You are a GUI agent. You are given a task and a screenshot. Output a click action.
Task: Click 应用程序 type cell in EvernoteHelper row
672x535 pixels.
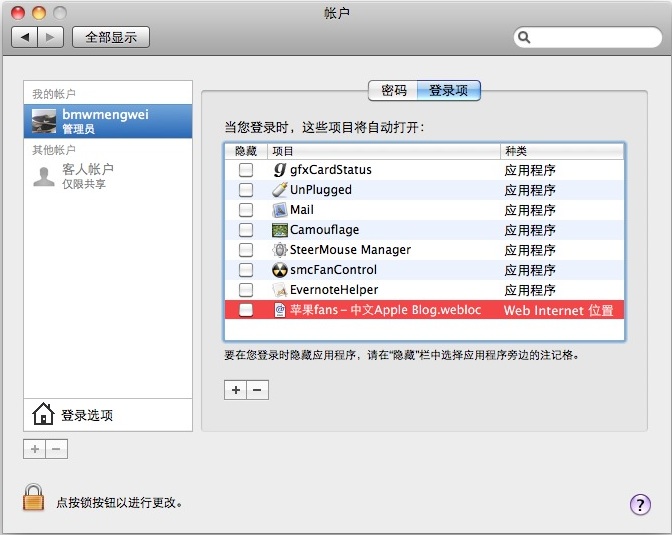(530, 290)
